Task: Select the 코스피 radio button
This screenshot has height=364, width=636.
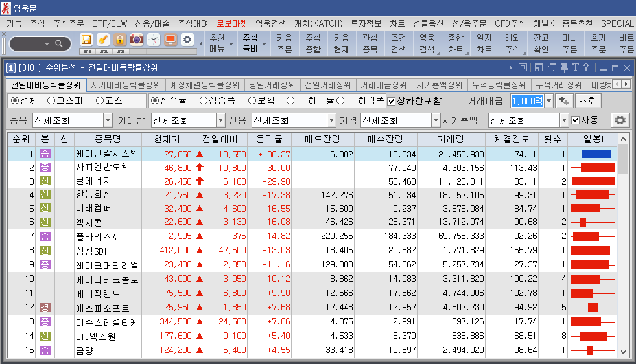Action: (x=51, y=100)
